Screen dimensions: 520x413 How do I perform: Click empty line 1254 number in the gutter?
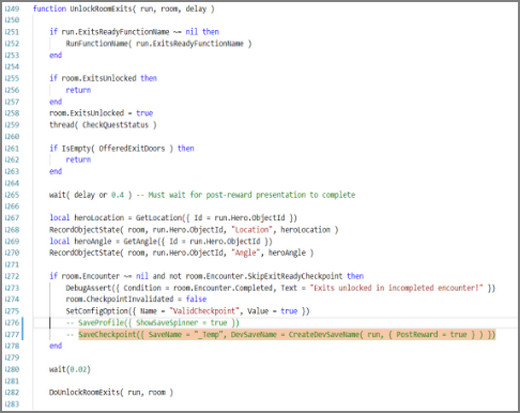[x=12, y=67]
